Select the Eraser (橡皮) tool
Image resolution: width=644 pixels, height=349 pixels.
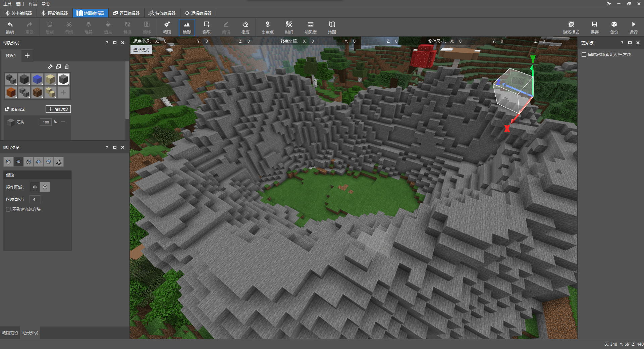(246, 27)
